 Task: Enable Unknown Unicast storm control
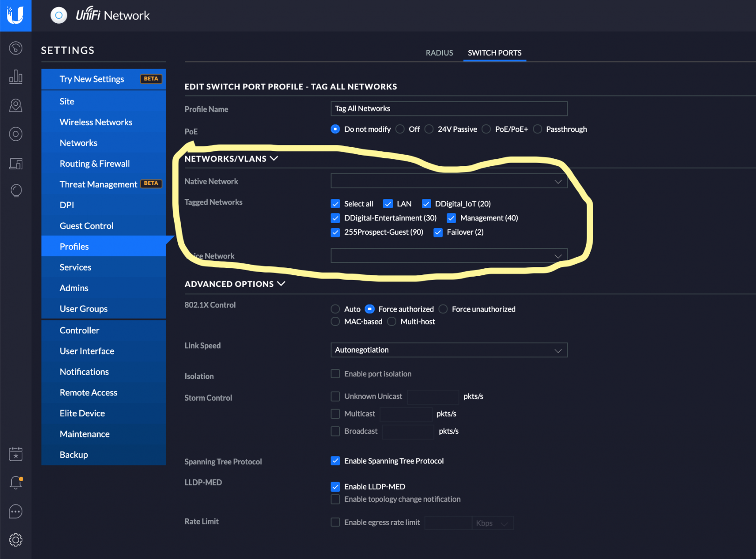(335, 396)
